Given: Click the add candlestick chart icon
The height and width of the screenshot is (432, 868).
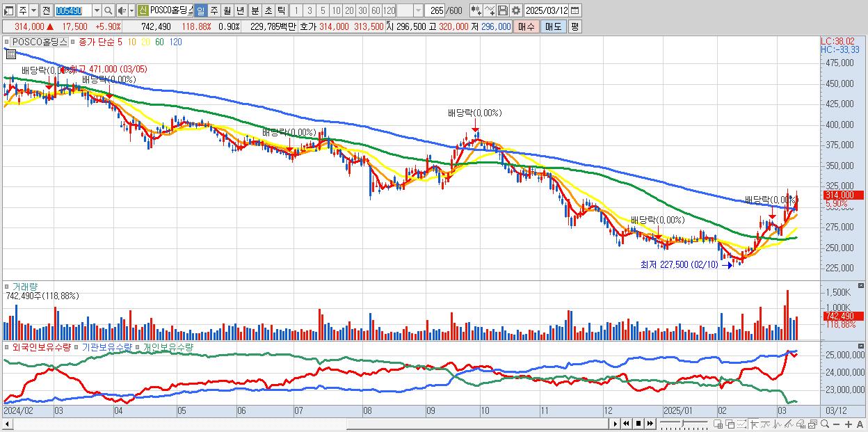Looking at the screenshot, I should click(476, 10).
